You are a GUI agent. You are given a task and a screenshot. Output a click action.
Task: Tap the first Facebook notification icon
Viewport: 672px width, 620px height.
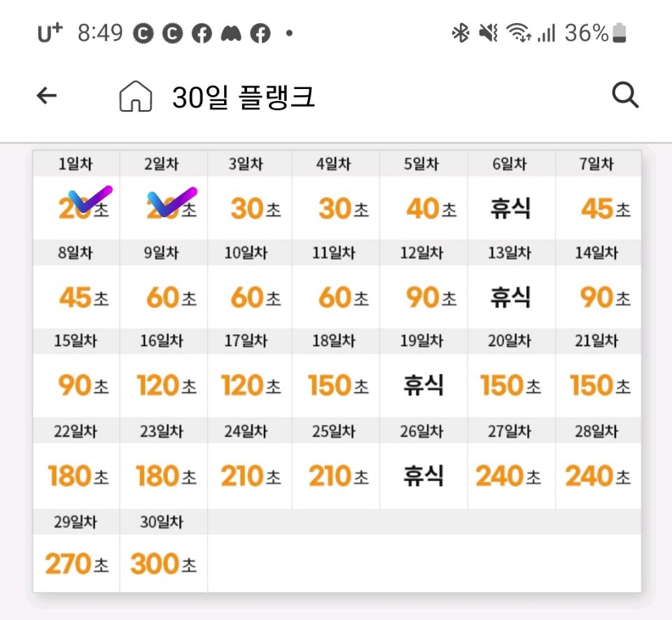[x=202, y=34]
